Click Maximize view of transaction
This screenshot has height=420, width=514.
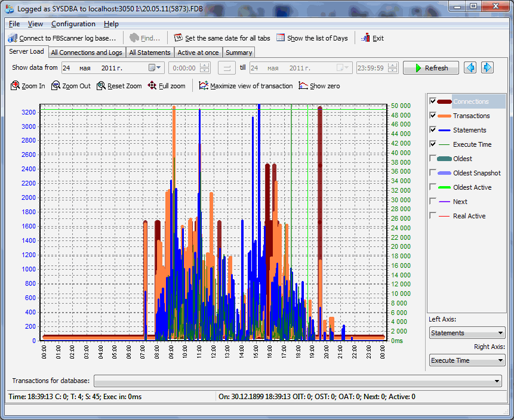(x=245, y=86)
